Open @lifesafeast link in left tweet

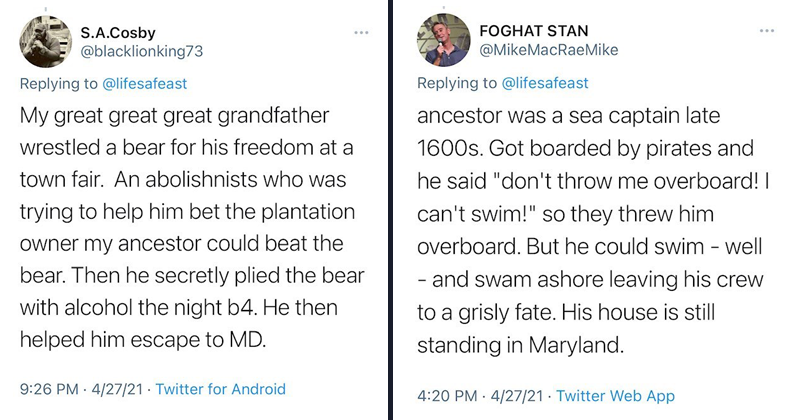pos(145,84)
